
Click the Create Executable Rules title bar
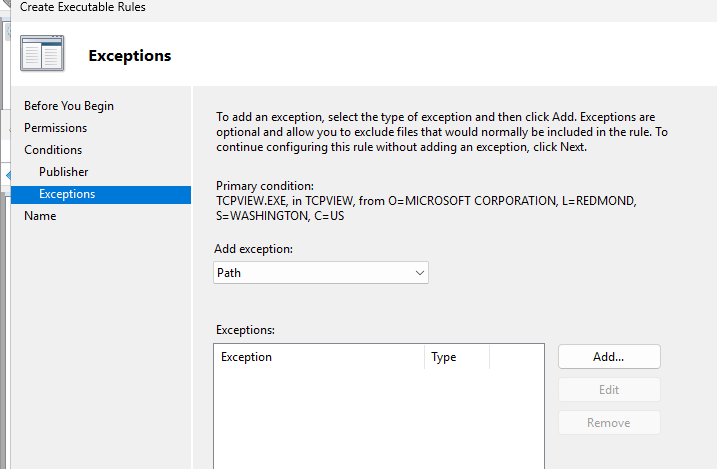83,7
